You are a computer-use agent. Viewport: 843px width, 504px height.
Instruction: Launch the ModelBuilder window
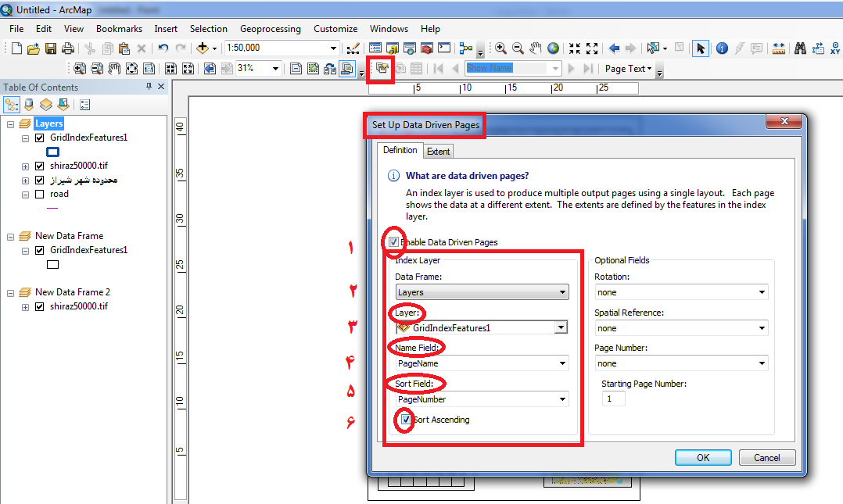466,48
